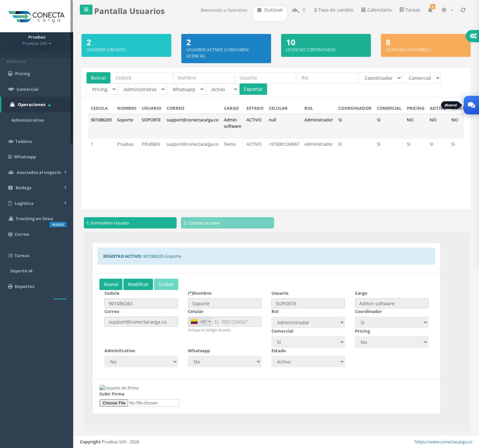Image resolution: width=479 pixels, height=448 pixels.
Task: Switch to 1. Formulario Usuario tab
Action: point(130,223)
